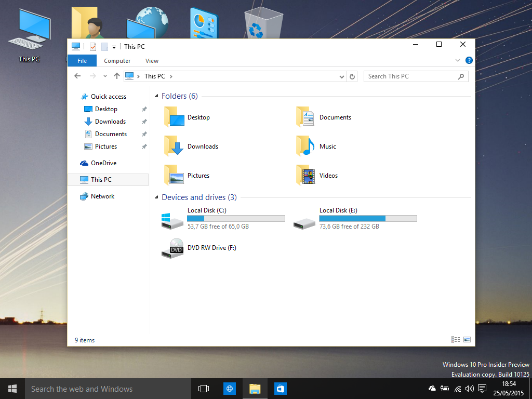This screenshot has height=399, width=532.
Task: Switch to details view in the status bar
Action: 455,340
